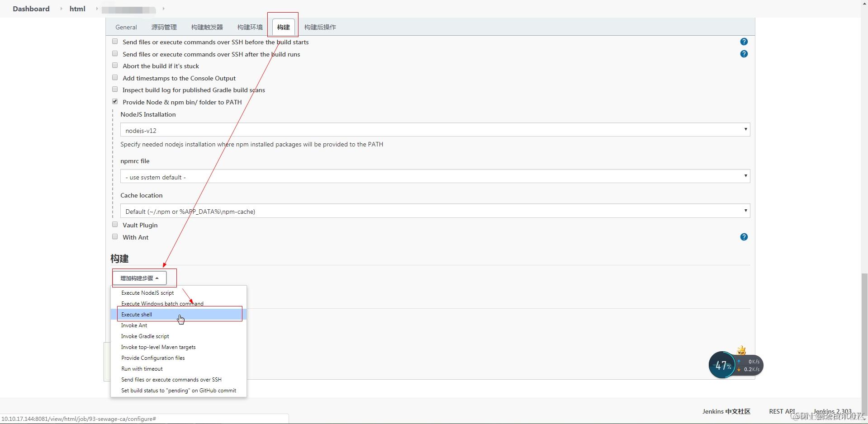
Task: Expand breadcrumb arrow after Dashboard
Action: [61, 9]
